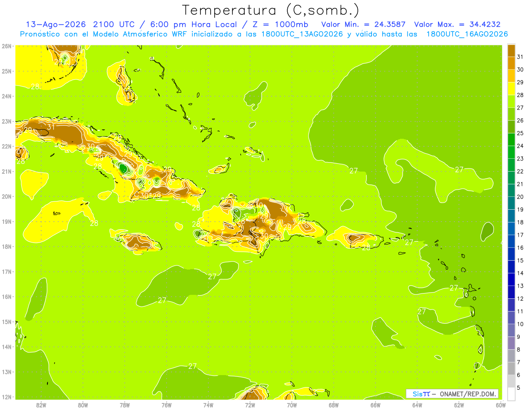Click the 78W longitude label
Screen dimensions: 532x411
coord(125,405)
